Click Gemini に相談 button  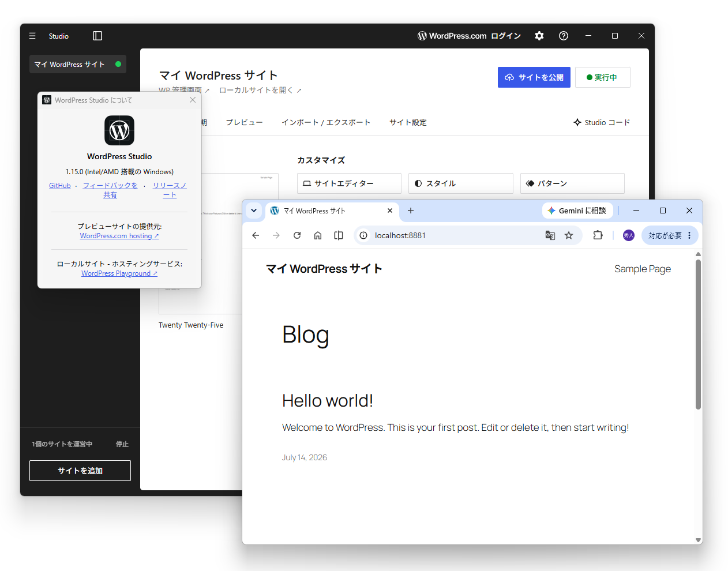(577, 211)
